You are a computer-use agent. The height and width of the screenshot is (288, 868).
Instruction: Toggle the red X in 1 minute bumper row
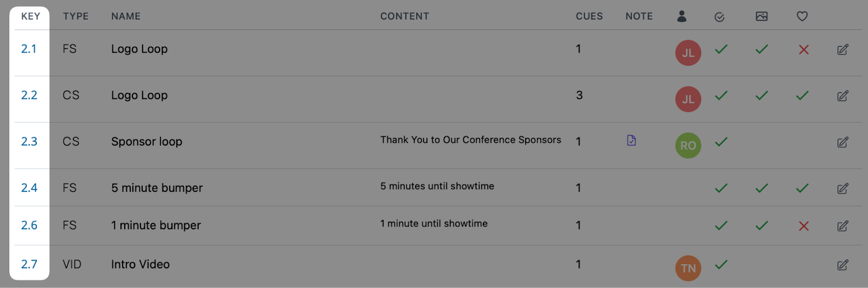[804, 226]
